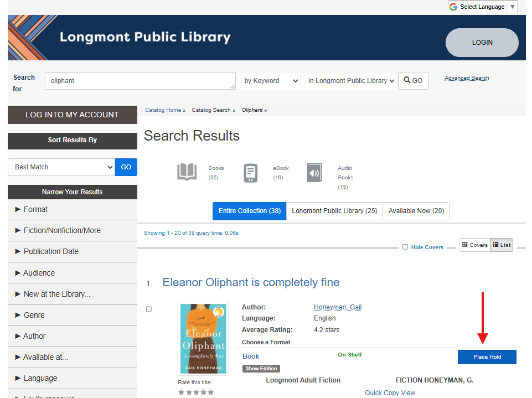Tick the Hide Covers checkbox
Screen dimensions: 532x398
pyautogui.click(x=405, y=247)
